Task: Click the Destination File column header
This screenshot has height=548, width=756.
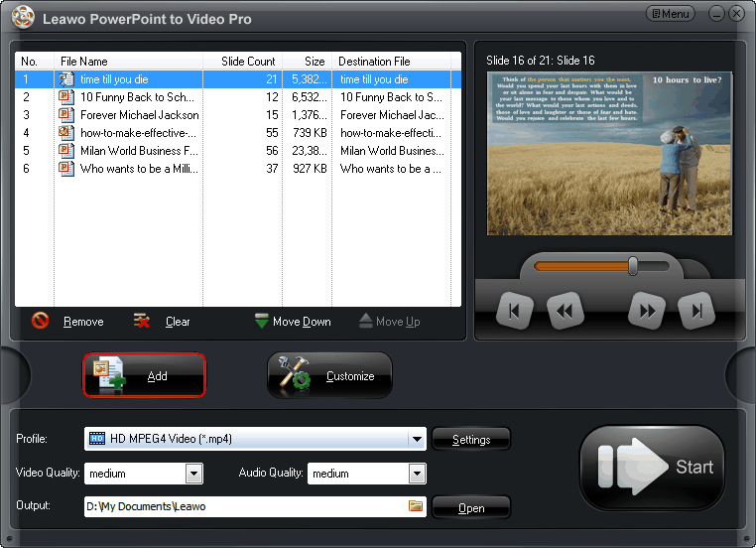Action: click(392, 62)
